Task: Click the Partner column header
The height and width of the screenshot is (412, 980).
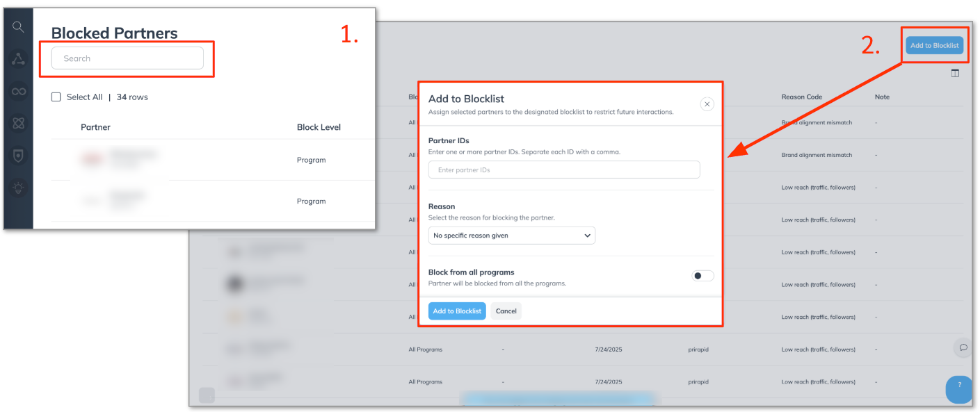Action: tap(95, 127)
